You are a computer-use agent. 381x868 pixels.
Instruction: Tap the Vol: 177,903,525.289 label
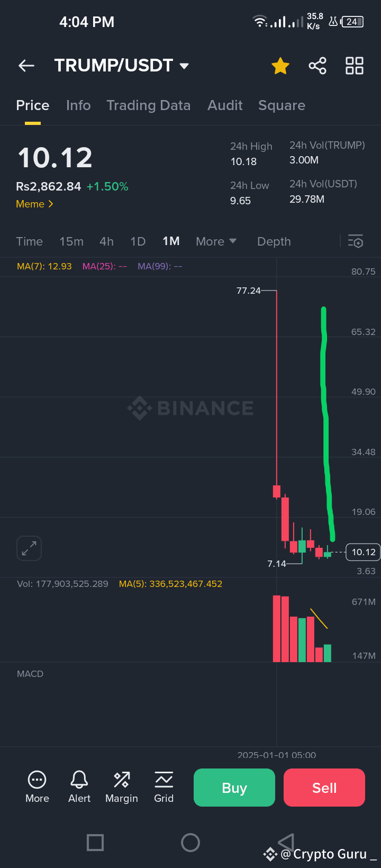[62, 584]
